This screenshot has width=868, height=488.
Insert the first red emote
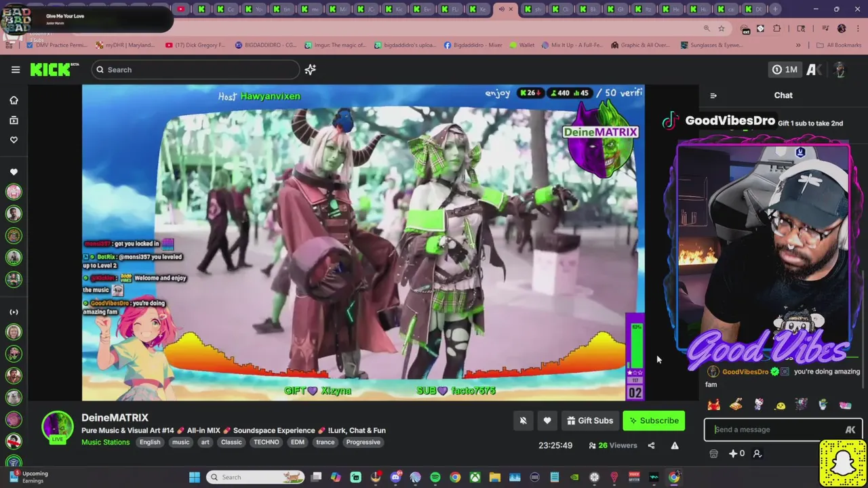point(714,405)
